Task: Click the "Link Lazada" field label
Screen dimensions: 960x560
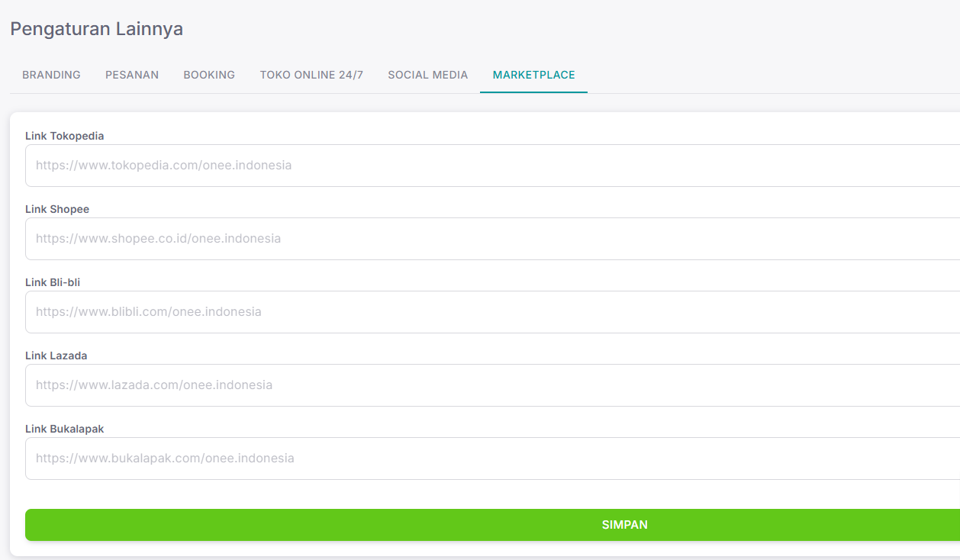Action: (x=56, y=356)
